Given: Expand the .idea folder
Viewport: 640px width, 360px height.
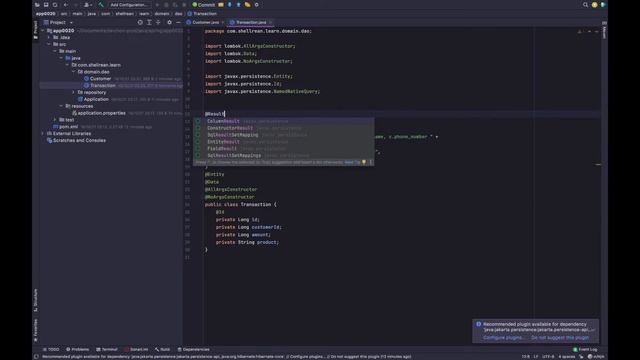Looking at the screenshot, I should click(x=49, y=38).
